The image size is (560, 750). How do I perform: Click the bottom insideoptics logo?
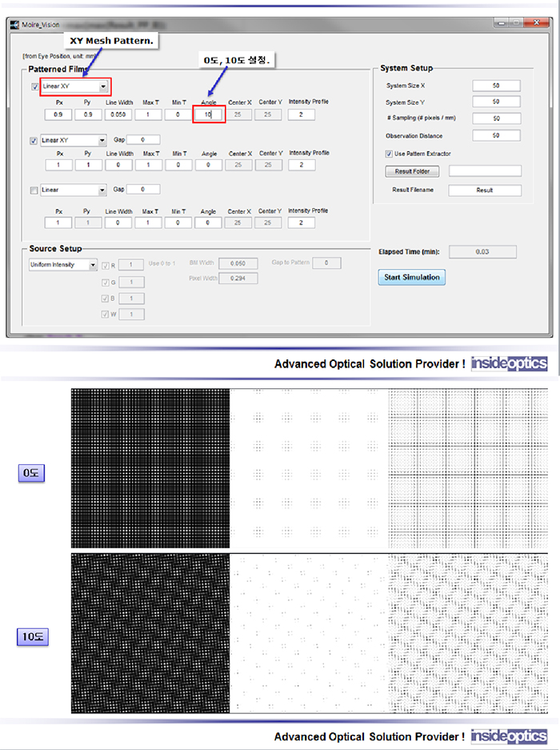coord(509,736)
